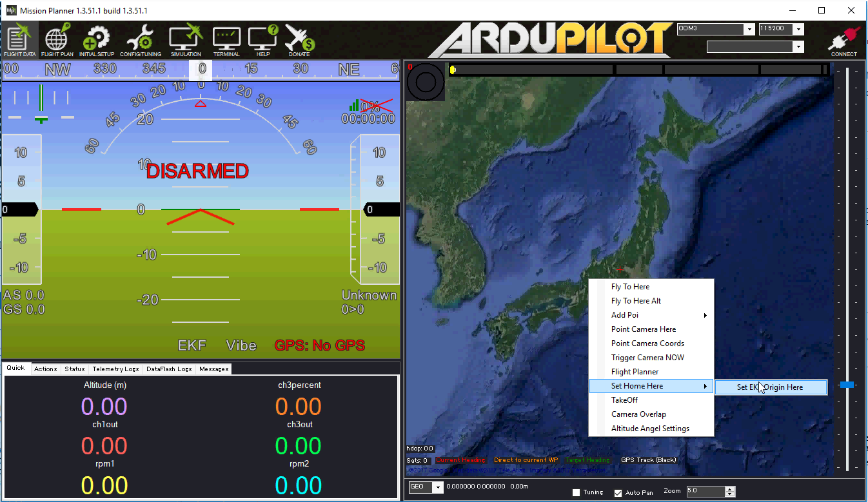Enable the Tuning checkbox
Viewport: 868px width, 502px height.
point(576,493)
